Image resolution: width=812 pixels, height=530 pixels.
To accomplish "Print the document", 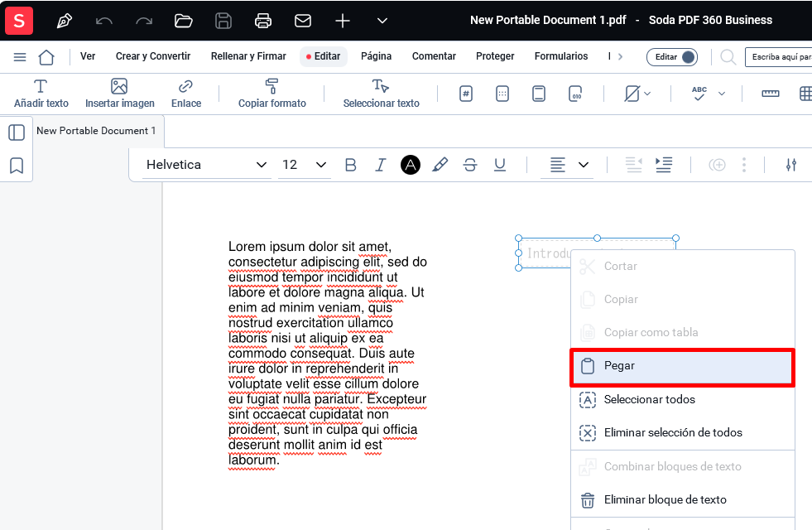I will click(263, 21).
